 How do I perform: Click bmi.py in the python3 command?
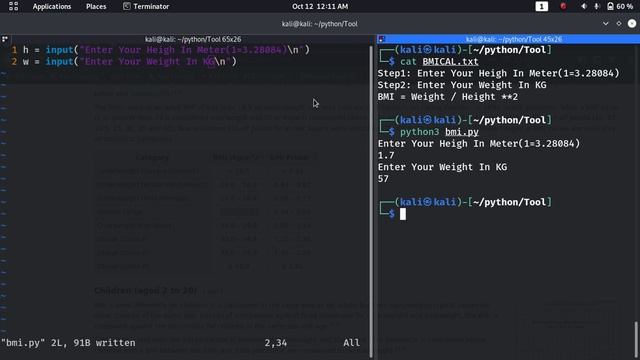[462, 132]
